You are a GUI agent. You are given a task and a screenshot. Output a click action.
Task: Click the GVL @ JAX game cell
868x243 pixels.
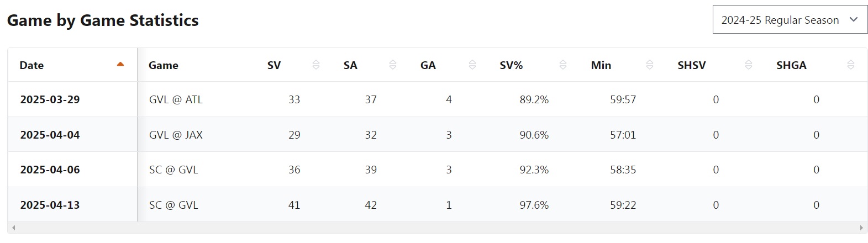(176, 135)
